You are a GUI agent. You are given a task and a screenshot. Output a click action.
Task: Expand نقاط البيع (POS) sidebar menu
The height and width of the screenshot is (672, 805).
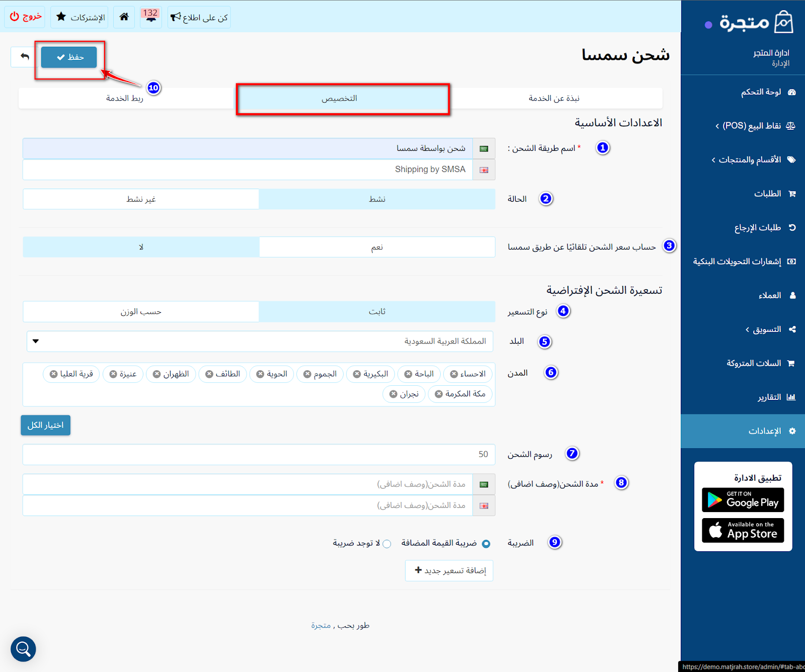coord(755,126)
